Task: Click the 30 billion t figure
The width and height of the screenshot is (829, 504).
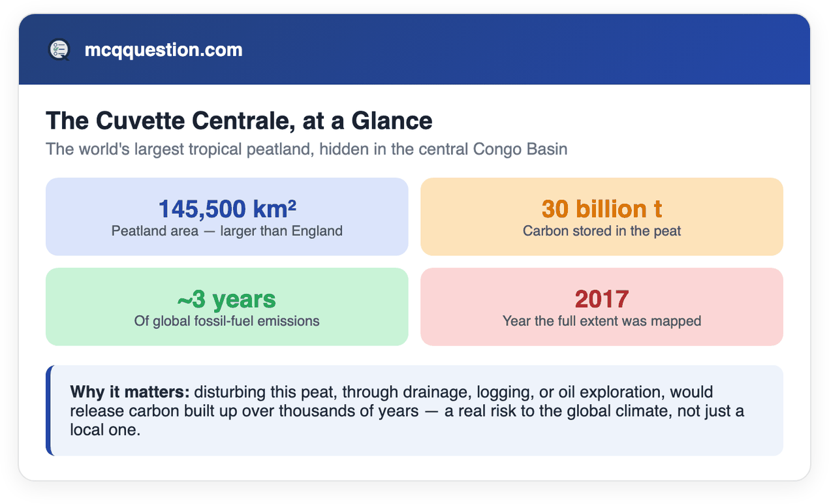Action: pos(601,209)
